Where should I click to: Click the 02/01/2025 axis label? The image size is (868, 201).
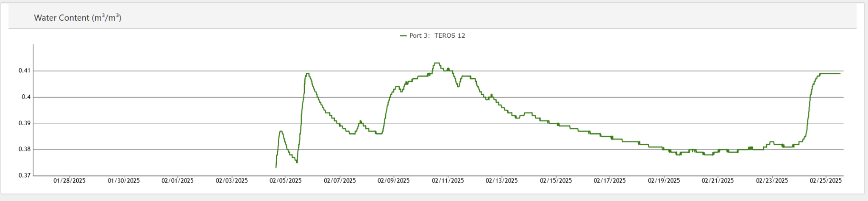(x=178, y=181)
